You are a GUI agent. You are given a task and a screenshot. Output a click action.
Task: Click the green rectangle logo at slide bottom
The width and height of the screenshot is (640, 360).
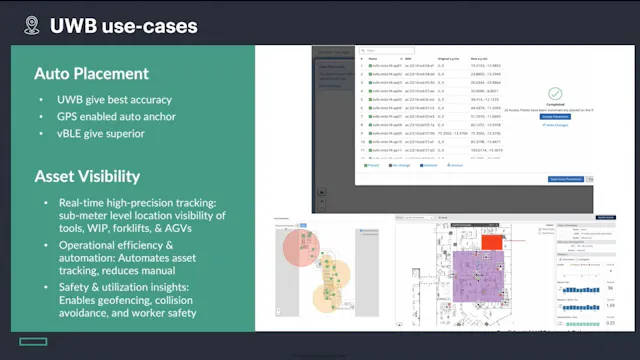coord(33,342)
